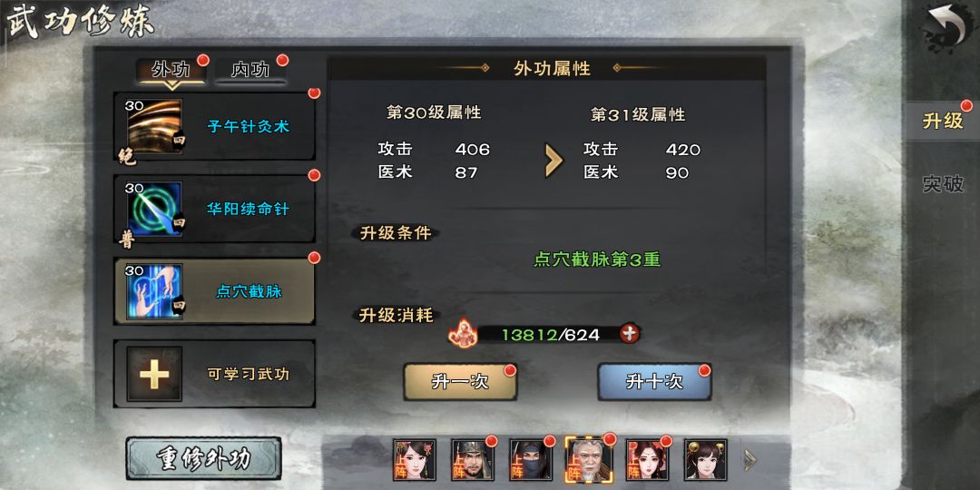The width and height of the screenshot is (980, 490).
Task: Select the white-haired elder character portrait
Action: tap(589, 459)
